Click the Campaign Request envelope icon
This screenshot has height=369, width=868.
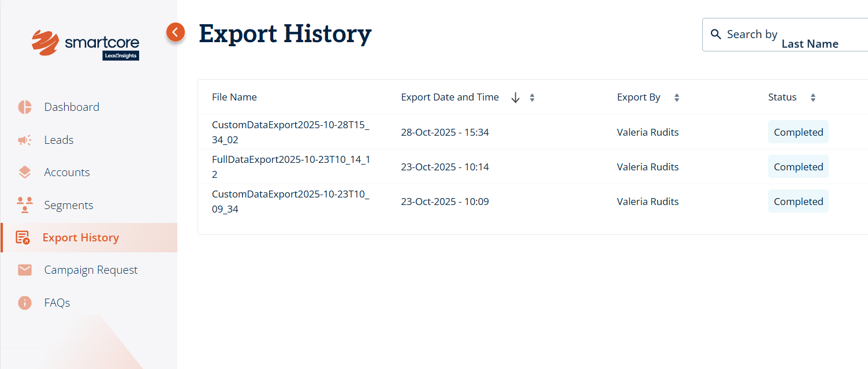click(x=24, y=270)
